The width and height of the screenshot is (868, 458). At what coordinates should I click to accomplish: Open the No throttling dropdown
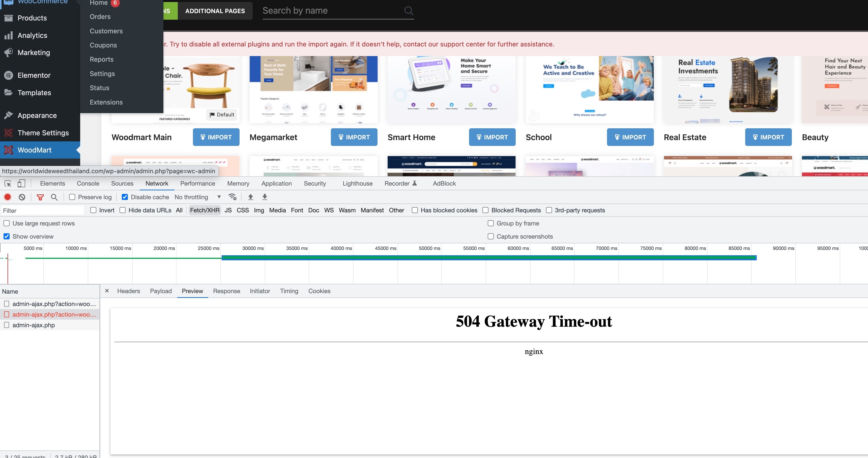coord(197,197)
